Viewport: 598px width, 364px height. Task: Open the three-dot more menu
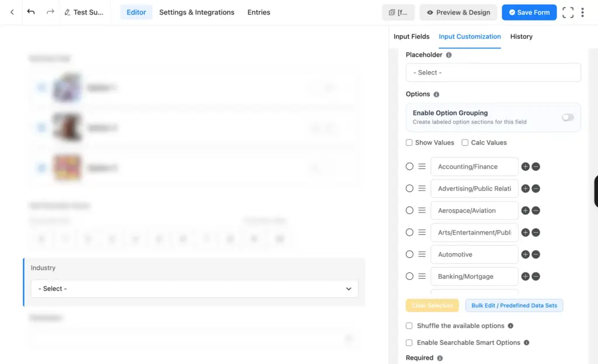point(582,12)
